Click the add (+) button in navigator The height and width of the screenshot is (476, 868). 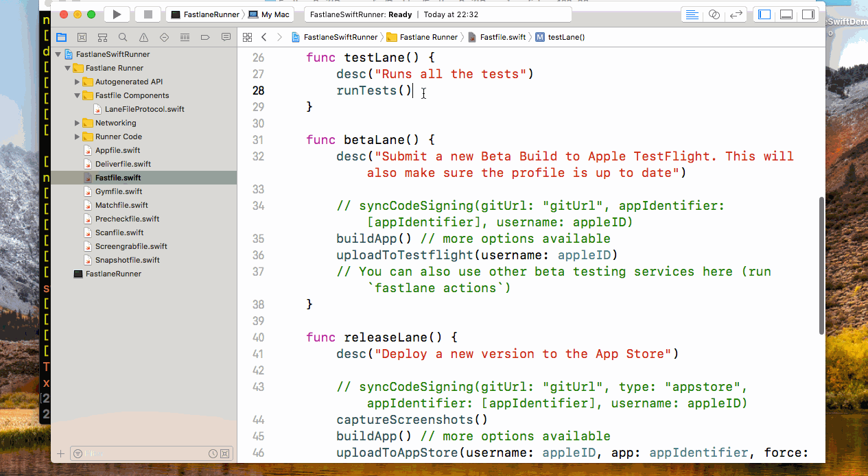(x=60, y=453)
